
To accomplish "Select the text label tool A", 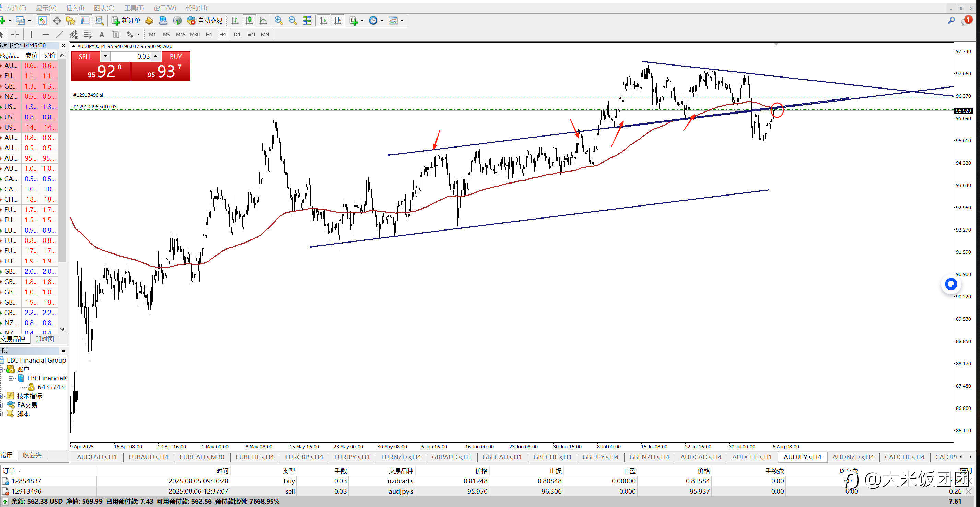I will click(102, 34).
